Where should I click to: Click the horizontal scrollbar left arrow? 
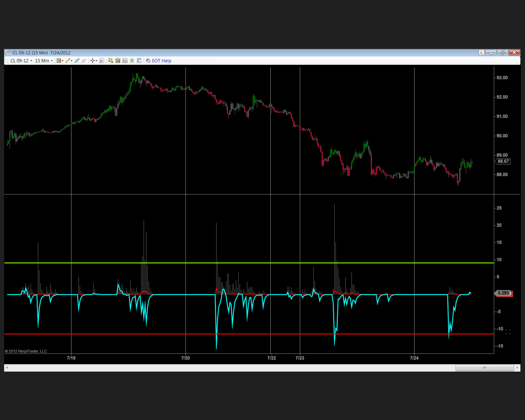(7, 368)
